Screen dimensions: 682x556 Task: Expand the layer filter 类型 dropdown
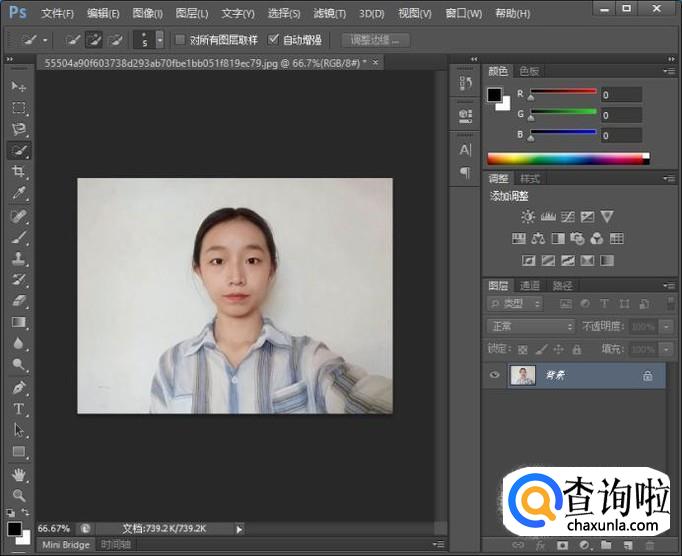point(516,304)
